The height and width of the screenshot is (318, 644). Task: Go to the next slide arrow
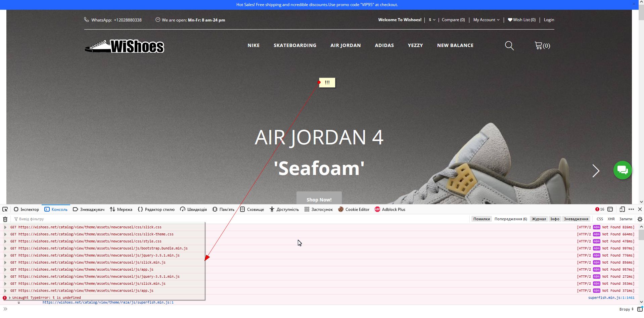596,171
